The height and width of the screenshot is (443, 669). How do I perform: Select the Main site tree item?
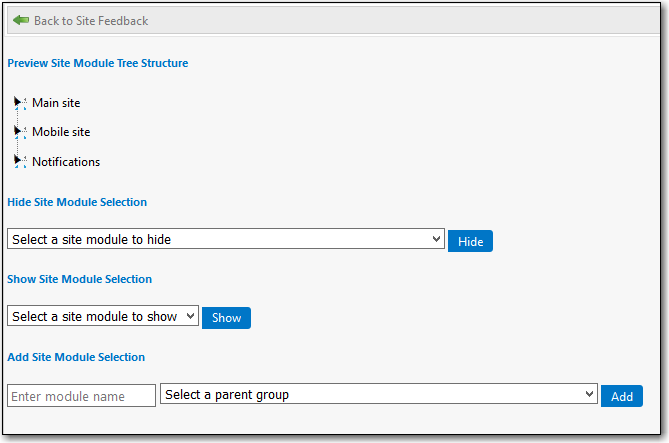point(56,103)
